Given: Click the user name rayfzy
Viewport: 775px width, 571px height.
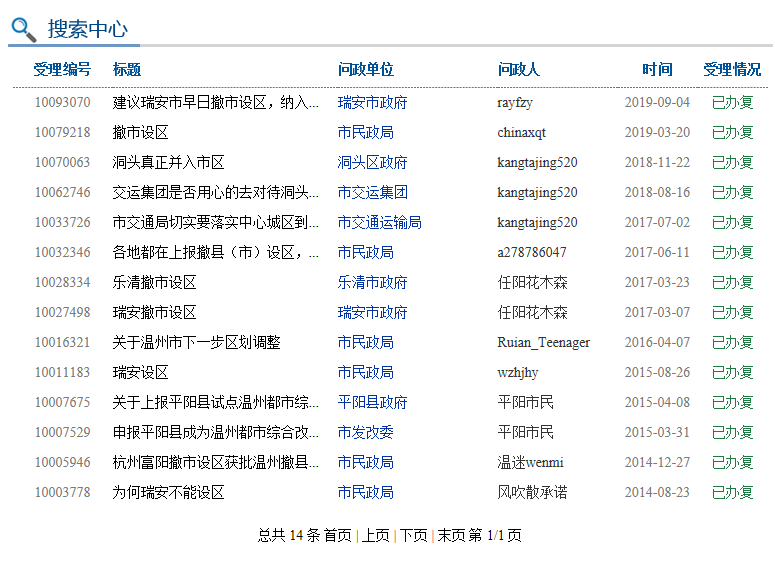Looking at the screenshot, I should (x=515, y=103).
